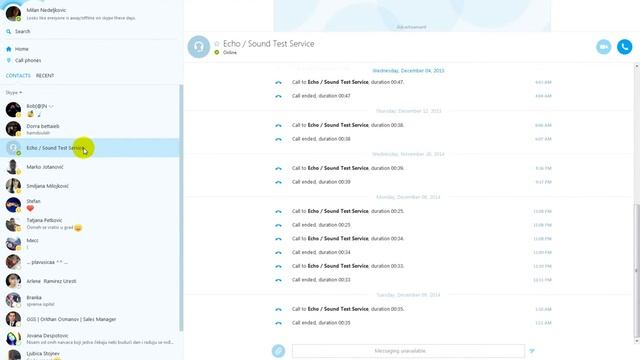Click call icon for duration 00:35 call entry

click(278, 309)
